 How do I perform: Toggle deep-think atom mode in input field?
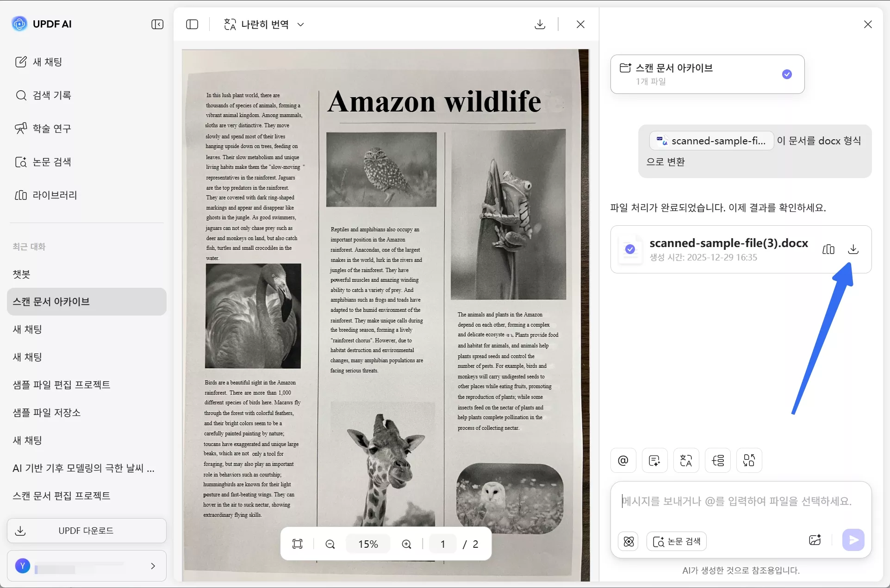(x=628, y=541)
